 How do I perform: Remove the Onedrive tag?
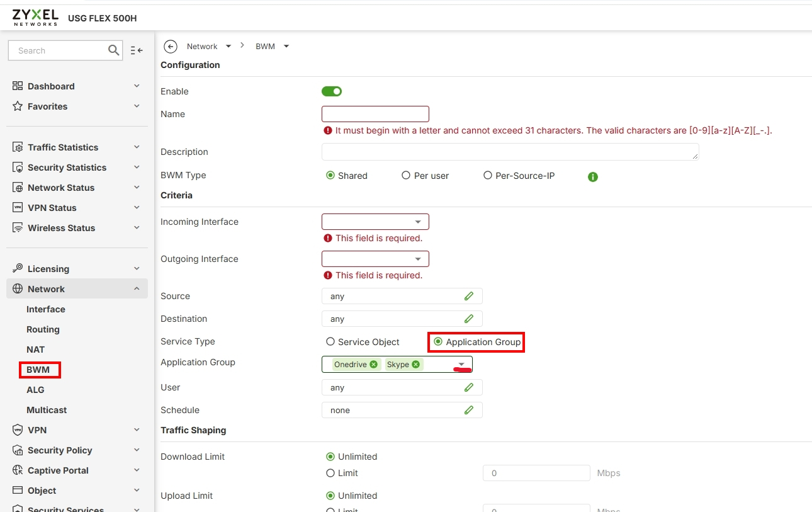(374, 365)
